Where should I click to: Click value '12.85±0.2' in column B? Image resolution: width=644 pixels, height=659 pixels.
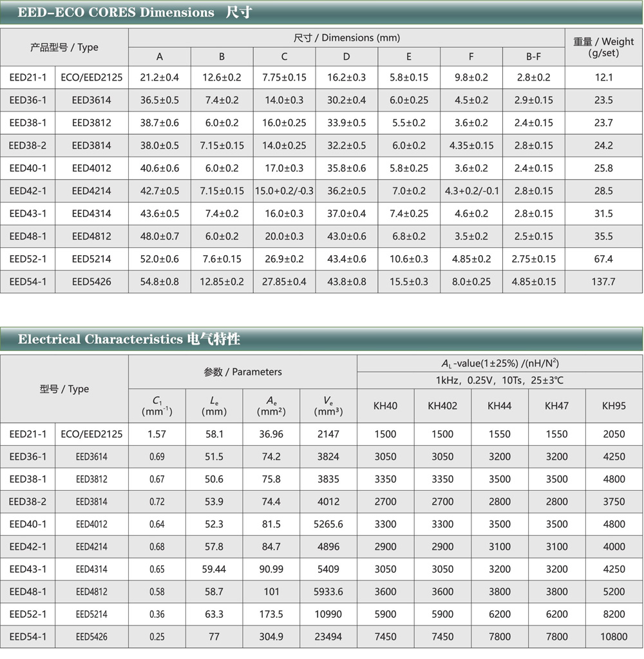point(222,282)
